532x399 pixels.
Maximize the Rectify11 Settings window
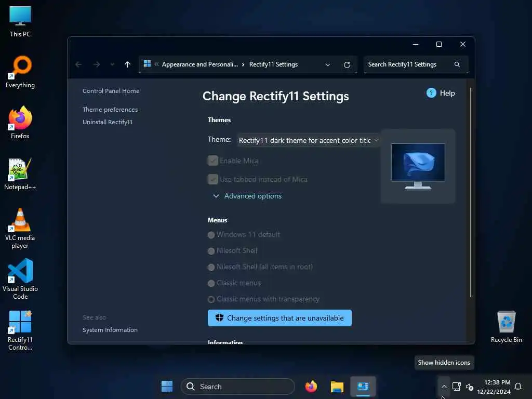click(x=438, y=44)
